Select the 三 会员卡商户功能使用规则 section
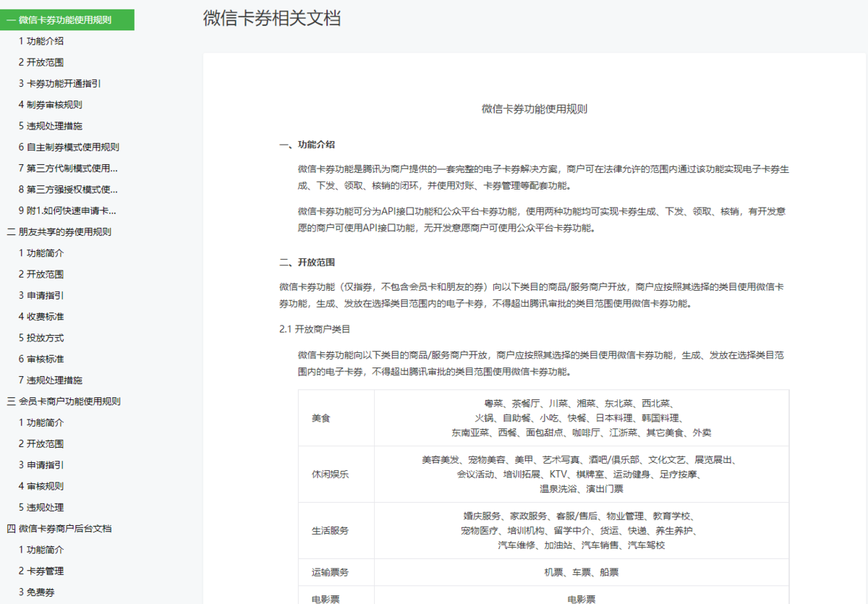The height and width of the screenshot is (604, 868). 64,401
